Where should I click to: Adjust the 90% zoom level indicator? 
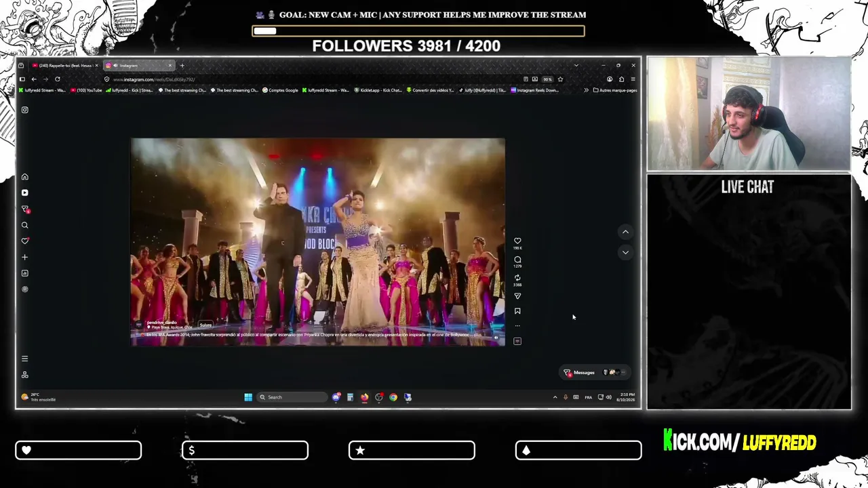click(547, 79)
